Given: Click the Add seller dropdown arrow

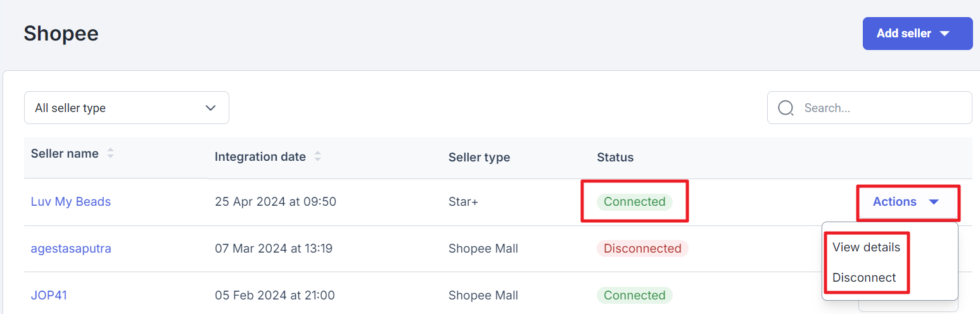Looking at the screenshot, I should click(945, 34).
